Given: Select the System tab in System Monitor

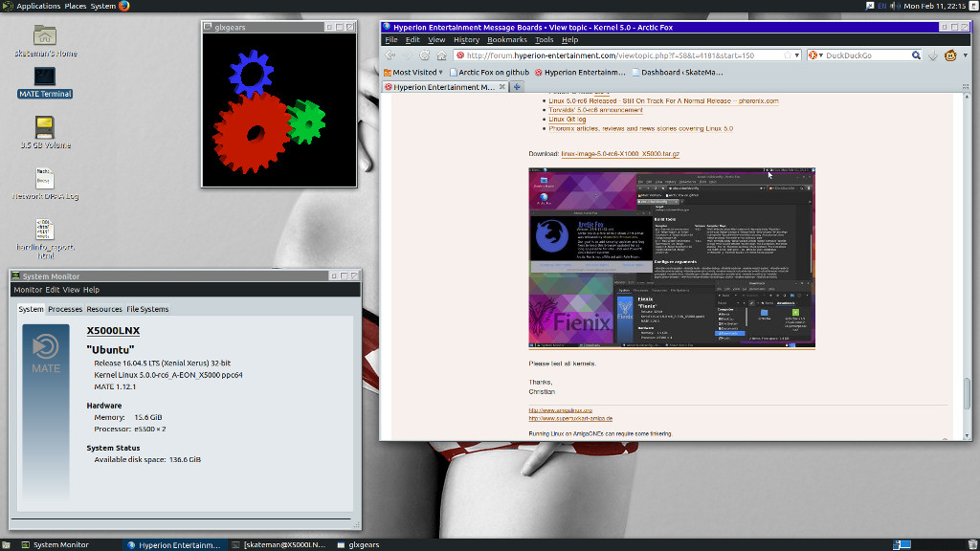Looking at the screenshot, I should tap(31, 309).
